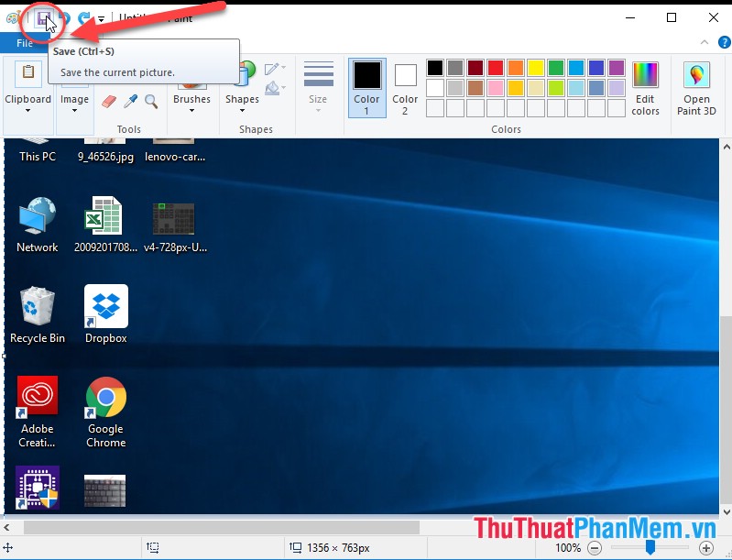Pick the dark red palette swatch
The image size is (732, 560).
click(475, 68)
